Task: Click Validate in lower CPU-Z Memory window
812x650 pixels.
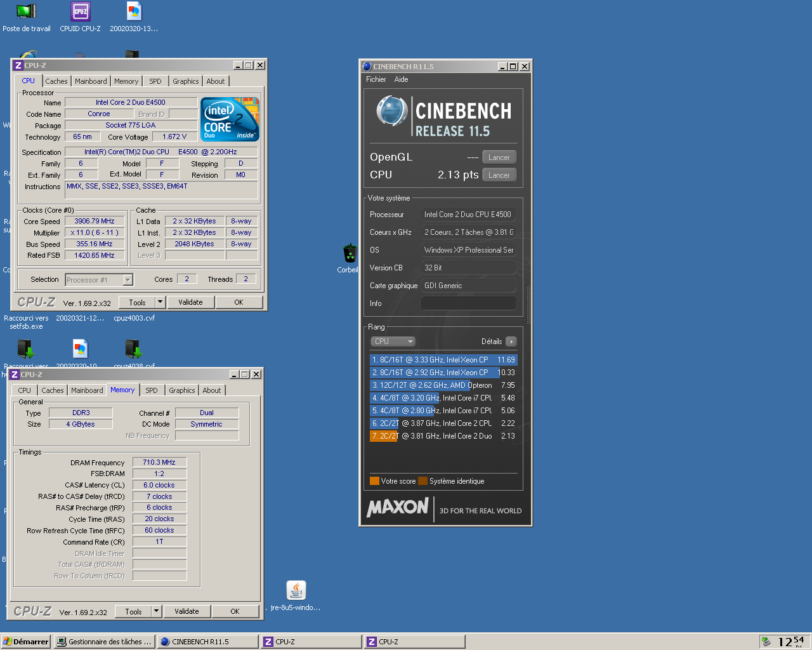Action: coord(187,611)
